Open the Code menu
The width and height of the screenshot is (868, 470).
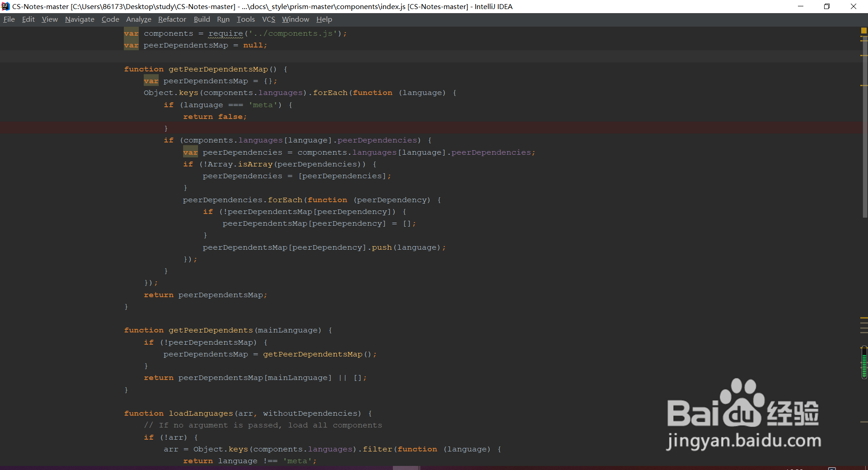point(110,19)
